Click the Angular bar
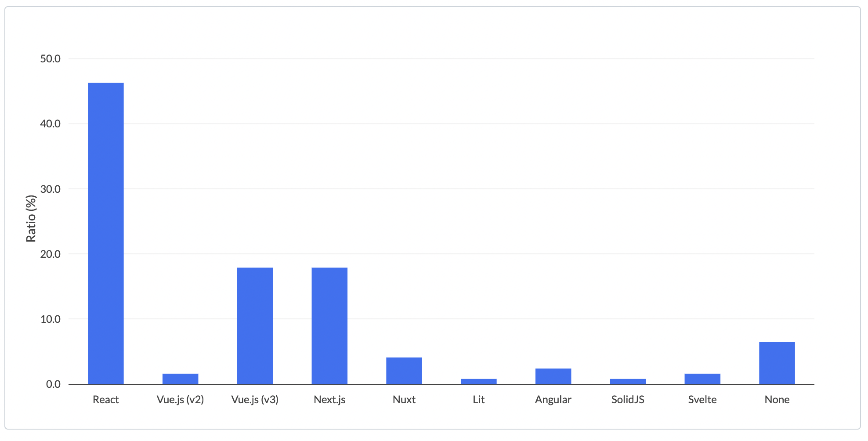The width and height of the screenshot is (868, 441). tap(553, 376)
